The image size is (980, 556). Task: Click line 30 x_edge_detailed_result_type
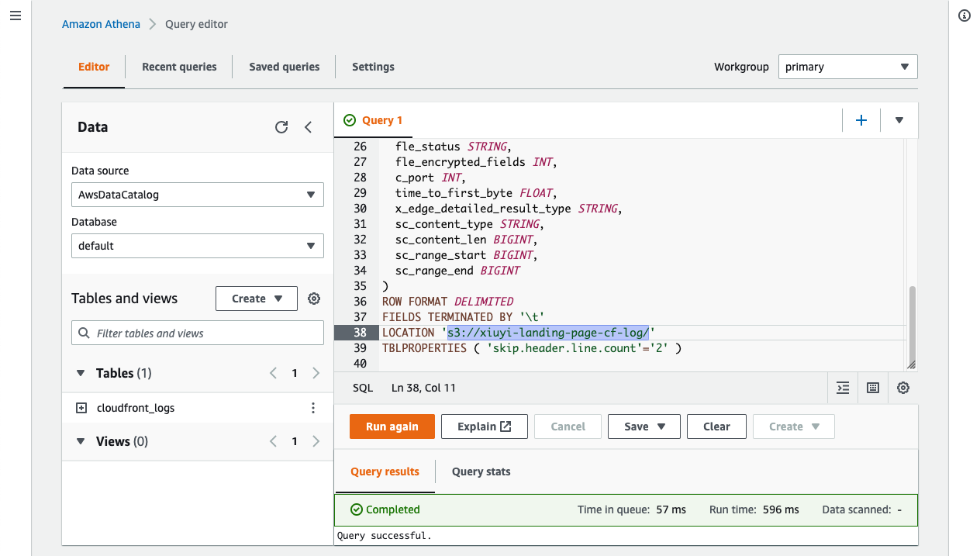pos(509,209)
